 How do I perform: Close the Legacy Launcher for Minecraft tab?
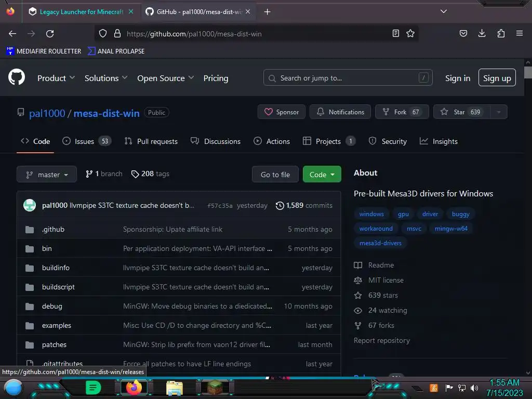pyautogui.click(x=131, y=11)
